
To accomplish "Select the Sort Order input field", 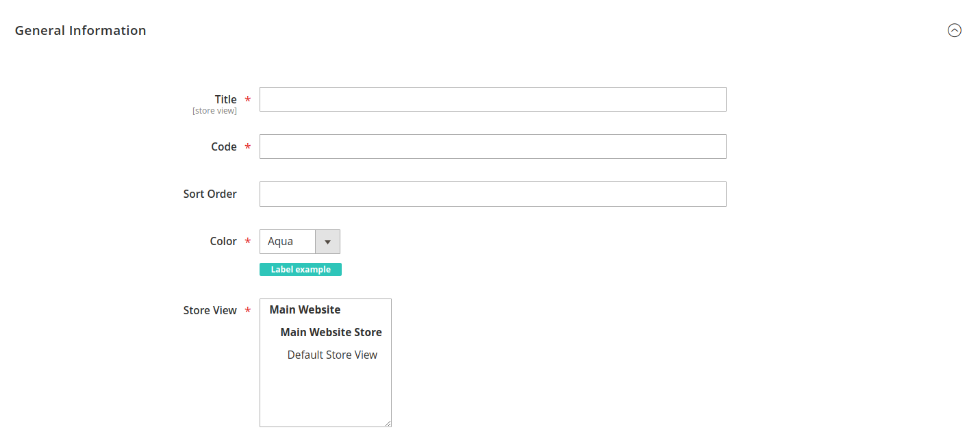I will click(x=492, y=194).
